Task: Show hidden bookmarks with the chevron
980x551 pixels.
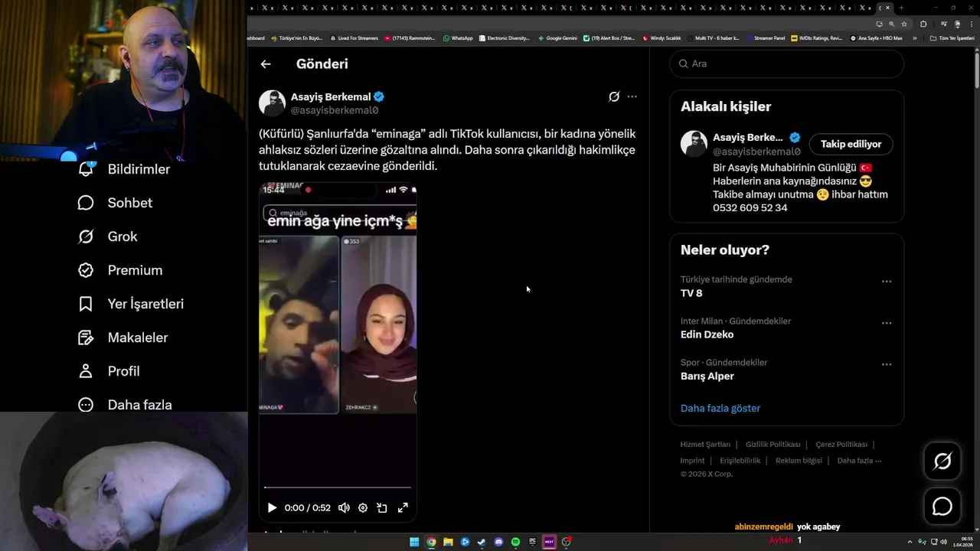Action: click(x=914, y=37)
